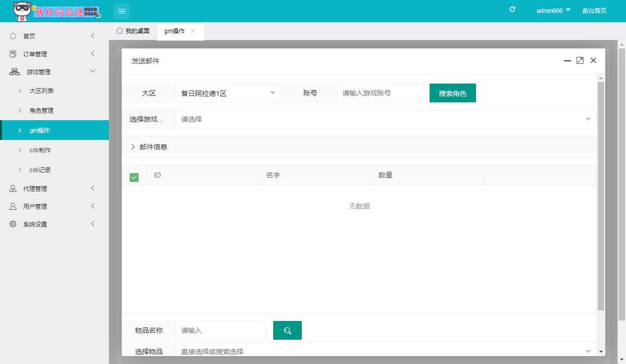The image size is (626, 364).
Task: Click the 系统设置 gear icon
Action: pos(13,224)
